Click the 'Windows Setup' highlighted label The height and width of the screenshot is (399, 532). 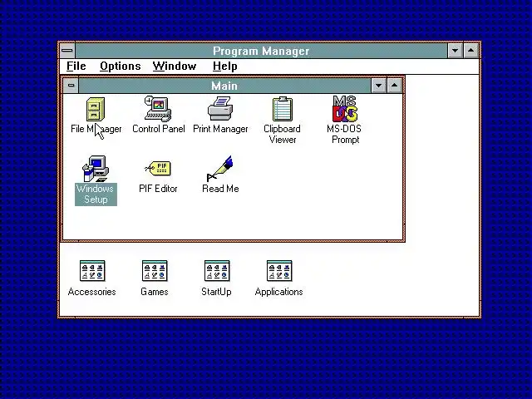(96, 194)
